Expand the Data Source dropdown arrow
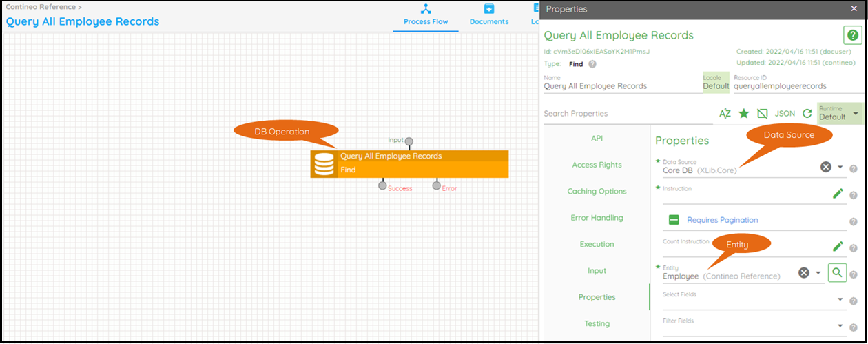868x344 pixels. (x=840, y=168)
